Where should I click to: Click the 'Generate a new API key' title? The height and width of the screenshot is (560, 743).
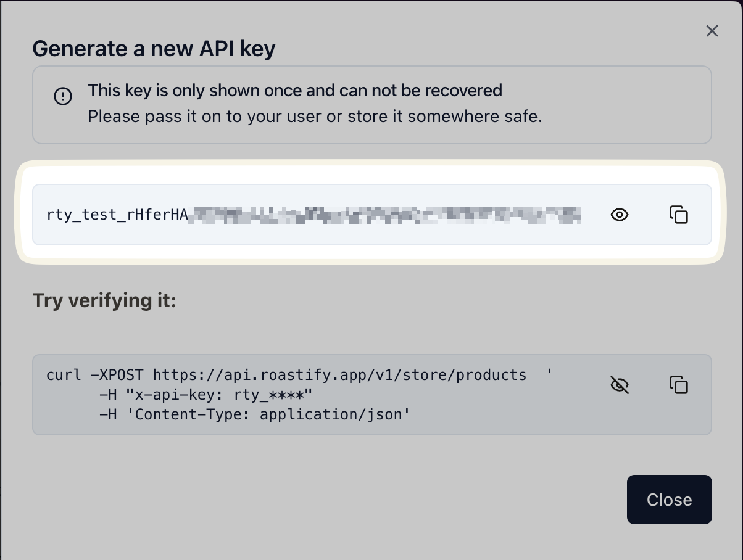[154, 49]
